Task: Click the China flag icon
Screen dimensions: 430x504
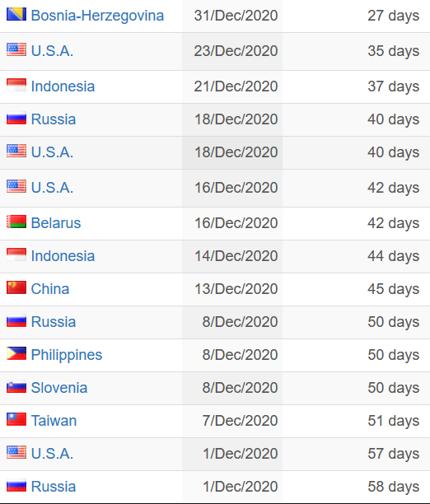Action: [16, 287]
